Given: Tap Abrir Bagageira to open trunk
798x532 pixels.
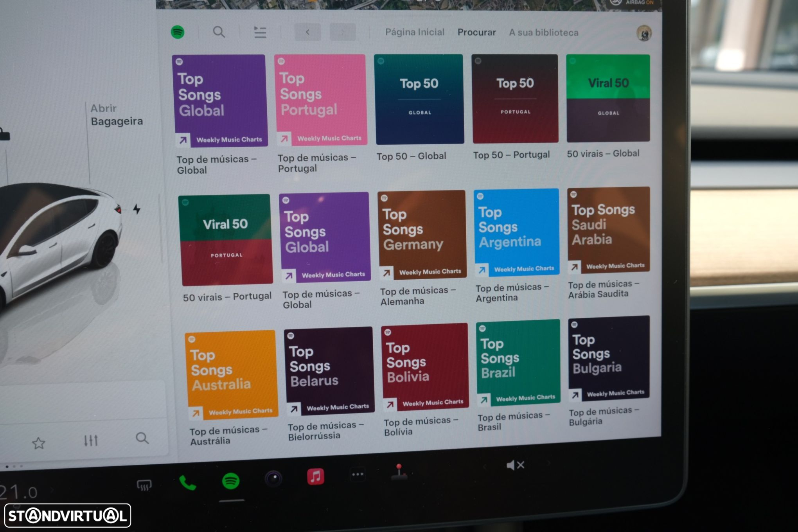Looking at the screenshot, I should [x=117, y=115].
